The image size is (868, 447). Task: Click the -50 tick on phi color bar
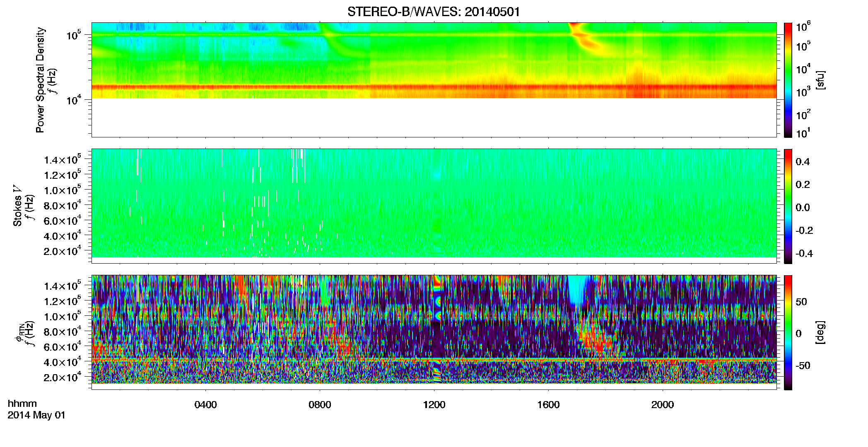(x=803, y=365)
